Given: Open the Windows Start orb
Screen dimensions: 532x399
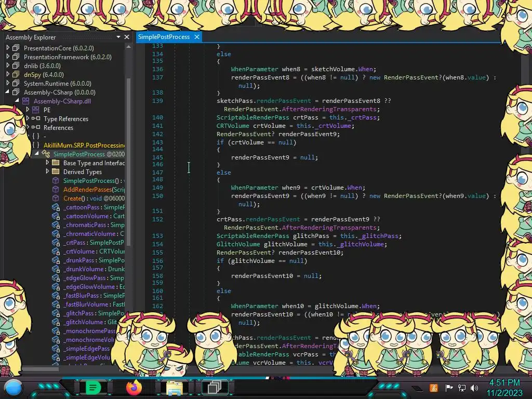Looking at the screenshot, I should (14, 388).
